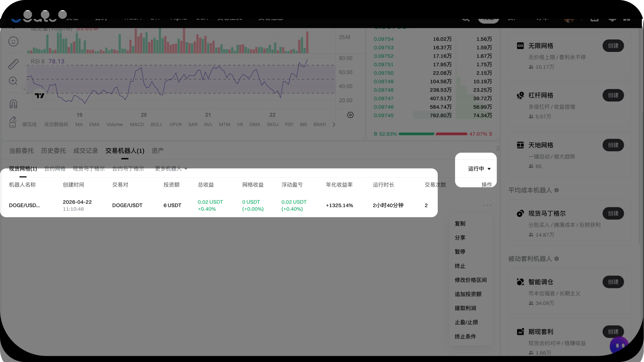Image resolution: width=644 pixels, height=362 pixels.
Task: Toggle the magnet snap tool
Action: [13, 104]
